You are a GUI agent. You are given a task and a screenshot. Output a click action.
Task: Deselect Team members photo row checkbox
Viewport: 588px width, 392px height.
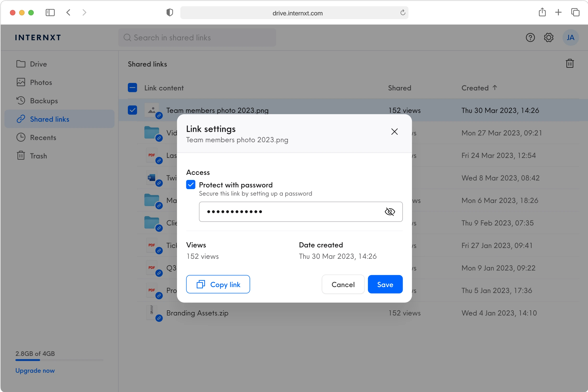tap(132, 110)
